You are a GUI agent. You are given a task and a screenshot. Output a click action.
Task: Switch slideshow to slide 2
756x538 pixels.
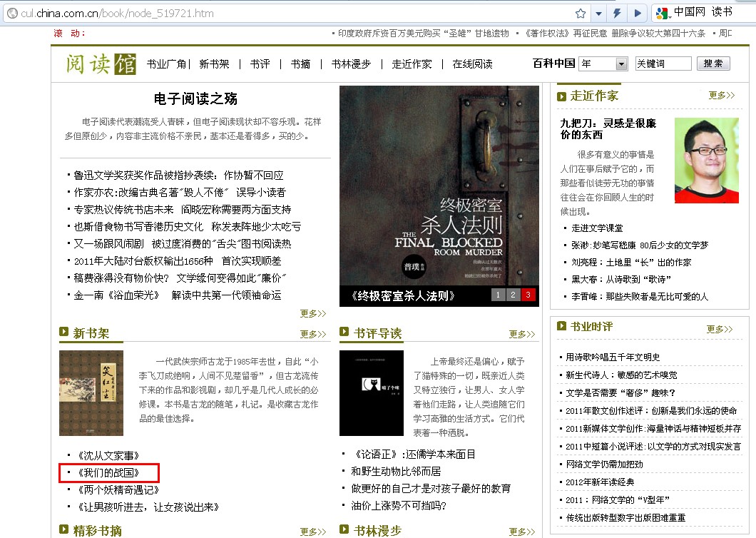click(513, 295)
